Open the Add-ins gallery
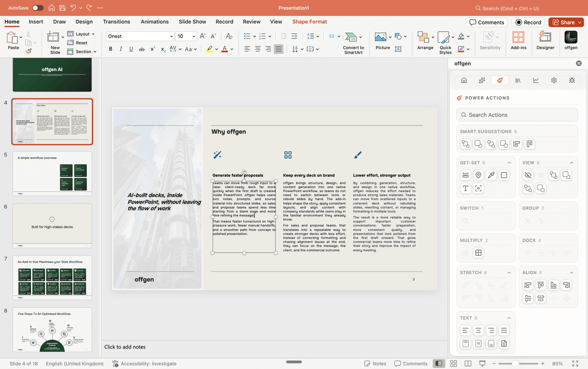Screen dimensions: 588x369 [x=518, y=42]
